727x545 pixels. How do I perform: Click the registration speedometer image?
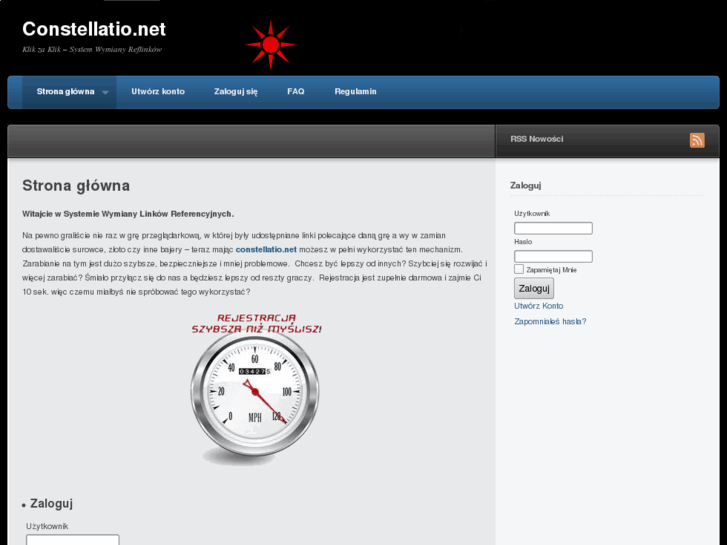point(255,389)
